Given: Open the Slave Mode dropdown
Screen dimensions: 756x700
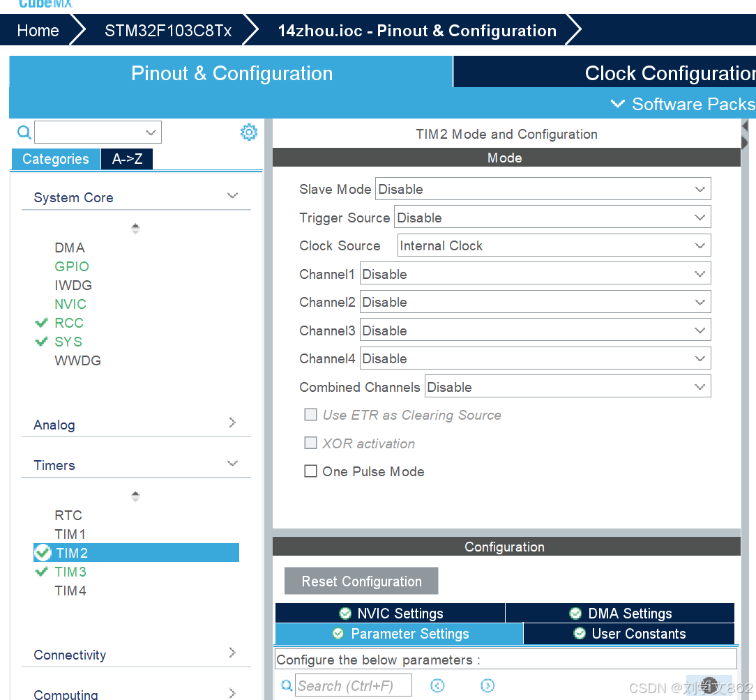Looking at the screenshot, I should pos(543,189).
